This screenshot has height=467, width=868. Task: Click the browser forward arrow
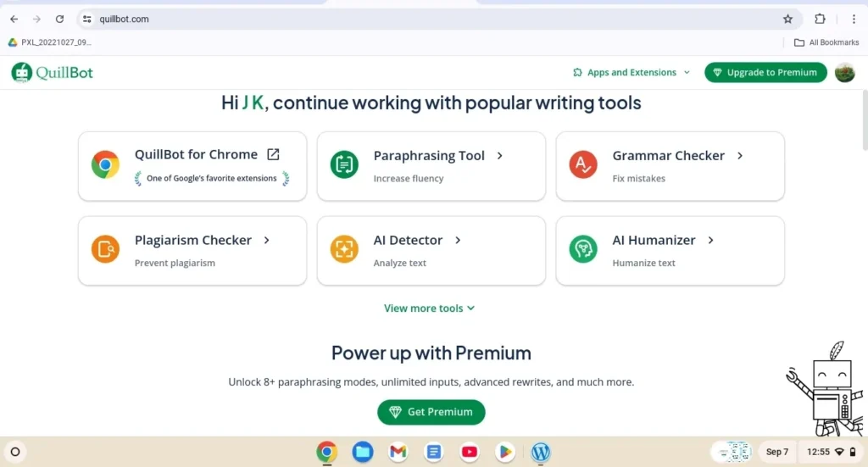click(x=36, y=19)
